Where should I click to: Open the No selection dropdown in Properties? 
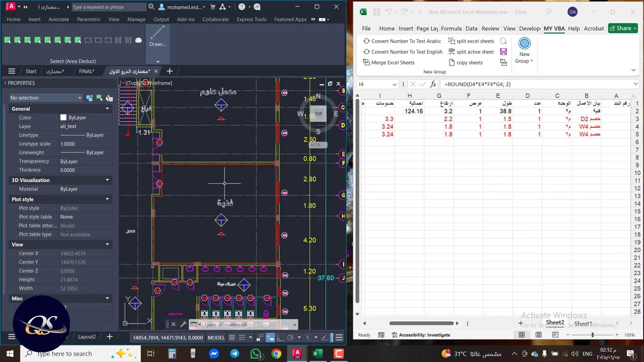(46, 98)
